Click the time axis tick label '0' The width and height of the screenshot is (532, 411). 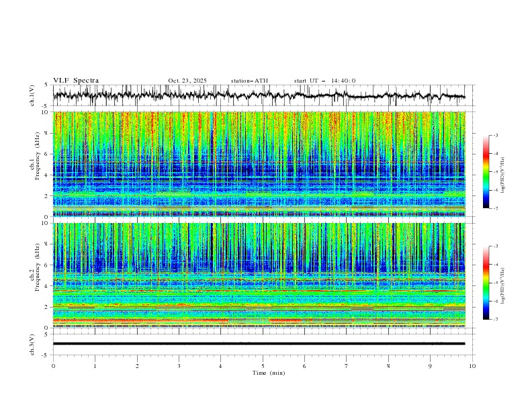53,366
